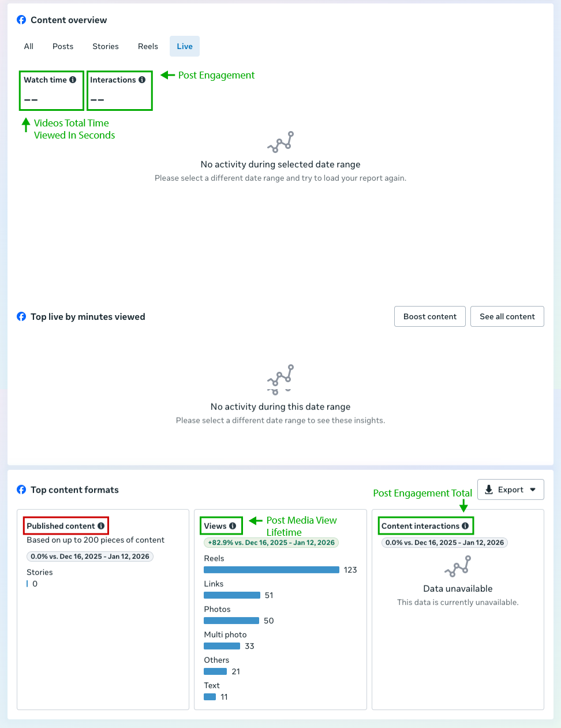Image resolution: width=561 pixels, height=728 pixels.
Task: Click the Views +82.9% comparison badge
Action: pos(271,543)
